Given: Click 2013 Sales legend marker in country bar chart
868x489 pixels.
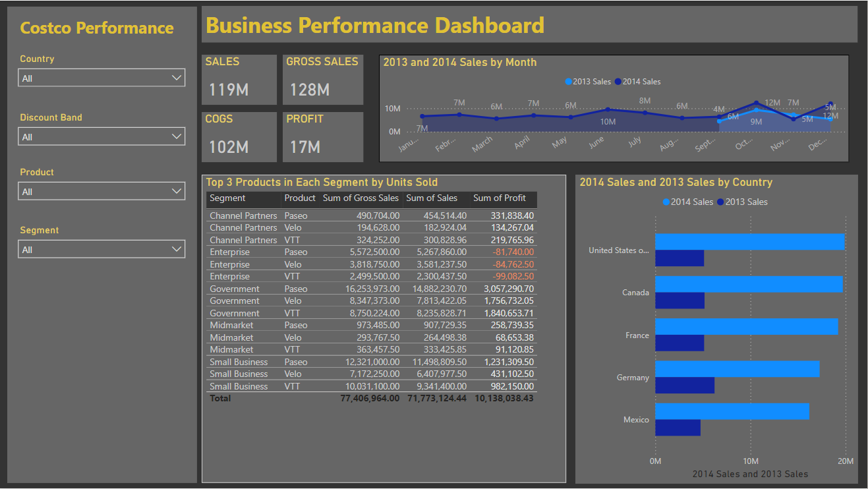Looking at the screenshot, I should click(721, 202).
